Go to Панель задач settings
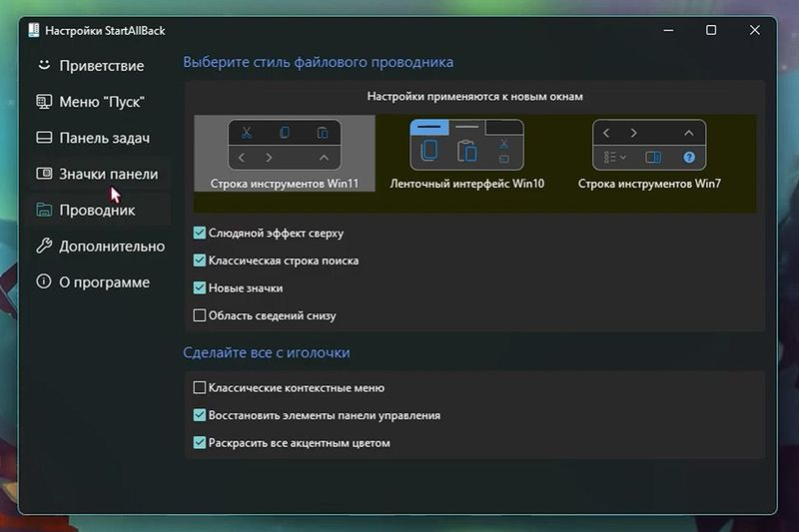The width and height of the screenshot is (799, 532). (101, 138)
